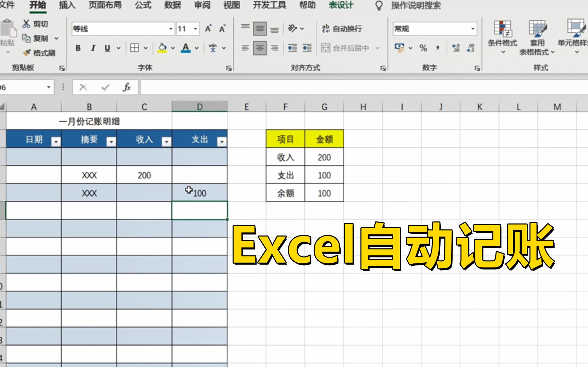Open the 审阅 tab
This screenshot has width=588, height=368.
pos(202,5)
